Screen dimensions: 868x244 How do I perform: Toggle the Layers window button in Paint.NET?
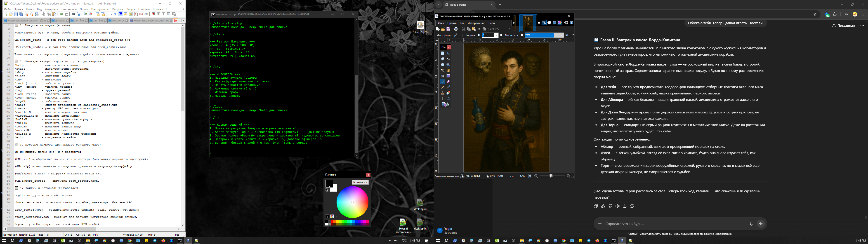[x=554, y=23]
